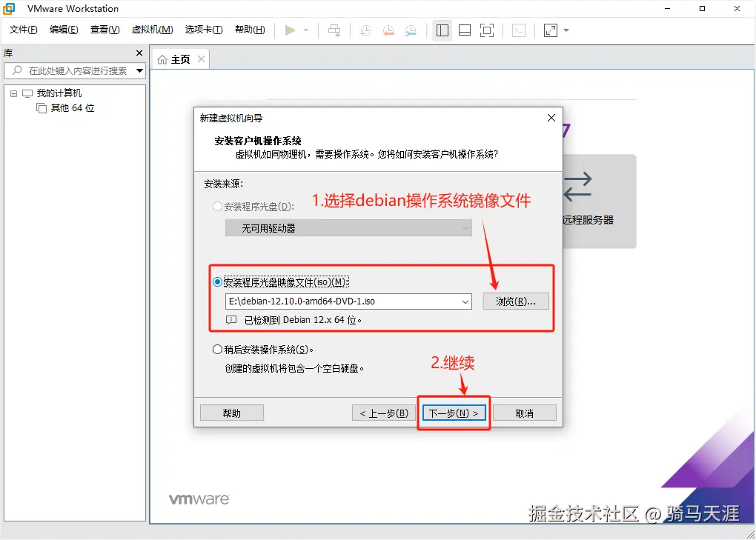
Task: Open the 编辑(E) menu
Action: coord(64,30)
